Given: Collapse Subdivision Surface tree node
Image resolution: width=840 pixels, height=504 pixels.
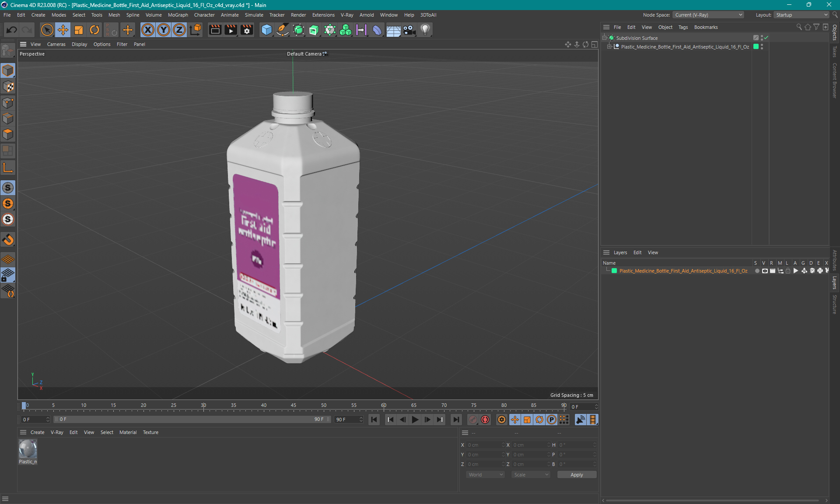Looking at the screenshot, I should click(x=604, y=38).
